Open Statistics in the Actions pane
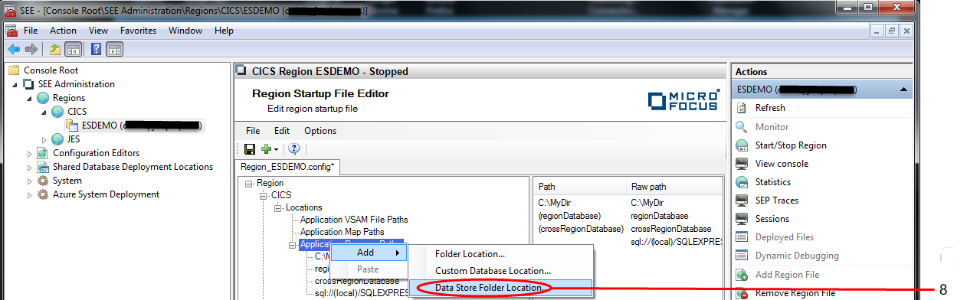The width and height of the screenshot is (980, 300). point(772,181)
